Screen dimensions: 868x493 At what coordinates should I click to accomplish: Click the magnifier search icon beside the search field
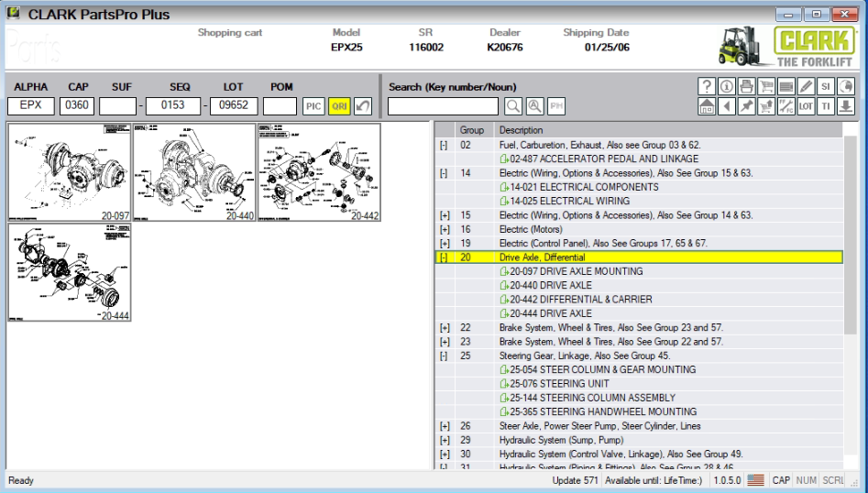pyautogui.click(x=513, y=106)
